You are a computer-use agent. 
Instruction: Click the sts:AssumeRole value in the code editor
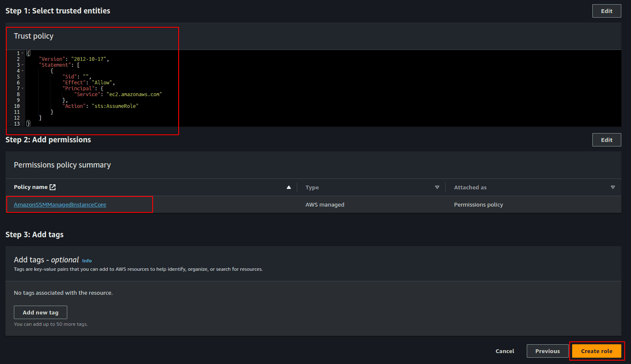115,106
